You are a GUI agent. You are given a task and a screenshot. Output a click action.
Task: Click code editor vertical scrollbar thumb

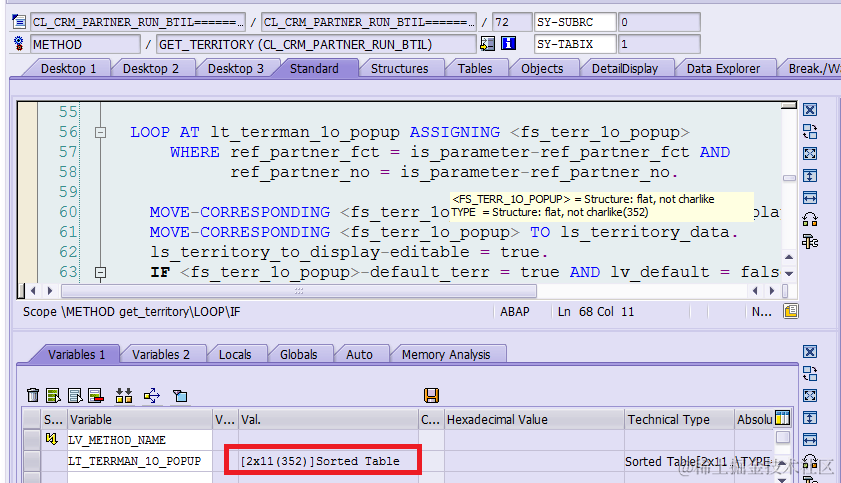[x=788, y=178]
